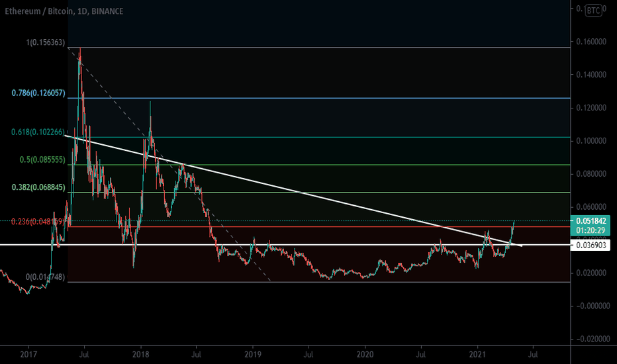Viewport: 617px width, 364px height.
Task: Select the 0.236 red Fibonacci label
Action: [x=38, y=222]
